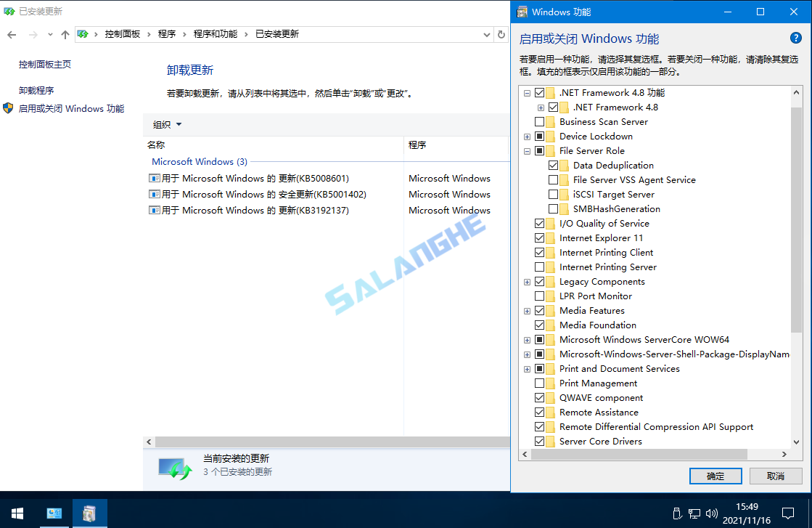Viewport: 812px width, 528px height.
Task: Open the help question-mark icon in Windows 功能 dialog
Action: pos(796,38)
